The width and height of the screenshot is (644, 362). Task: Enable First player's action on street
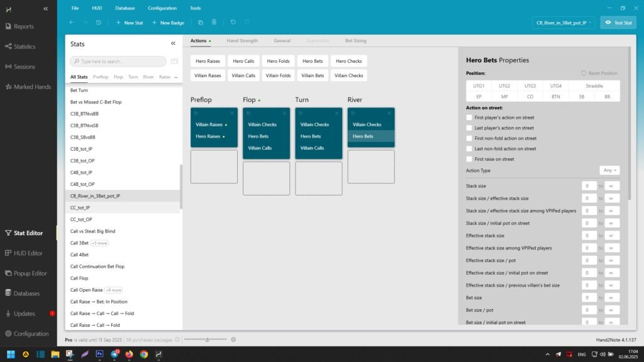(x=469, y=118)
